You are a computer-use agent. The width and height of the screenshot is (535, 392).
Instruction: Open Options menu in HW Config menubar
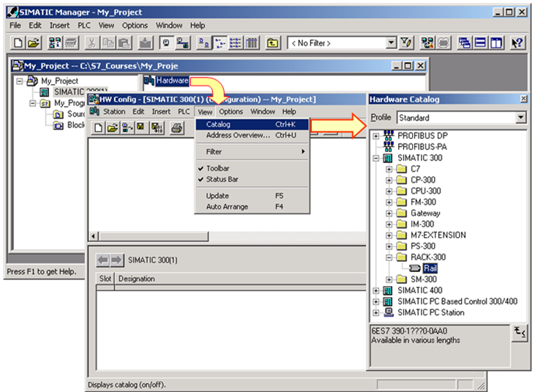[231, 112]
